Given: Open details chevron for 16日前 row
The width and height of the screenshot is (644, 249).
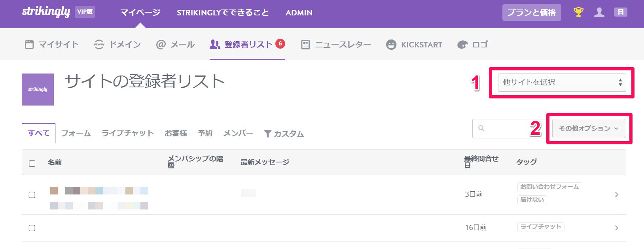Looking at the screenshot, I should tap(616, 228).
